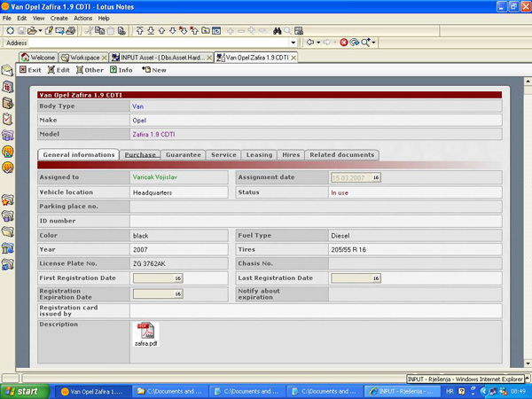Click the Cut scissors icon
This screenshot has width=532, height=399.
click(89, 31)
